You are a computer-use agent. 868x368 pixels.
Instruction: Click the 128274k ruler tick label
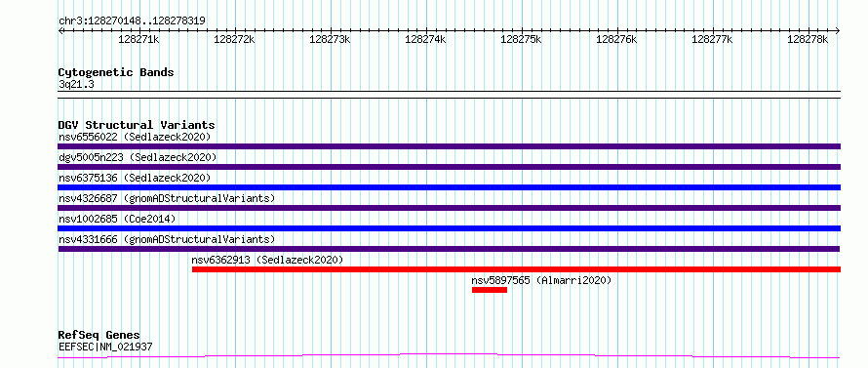(425, 39)
